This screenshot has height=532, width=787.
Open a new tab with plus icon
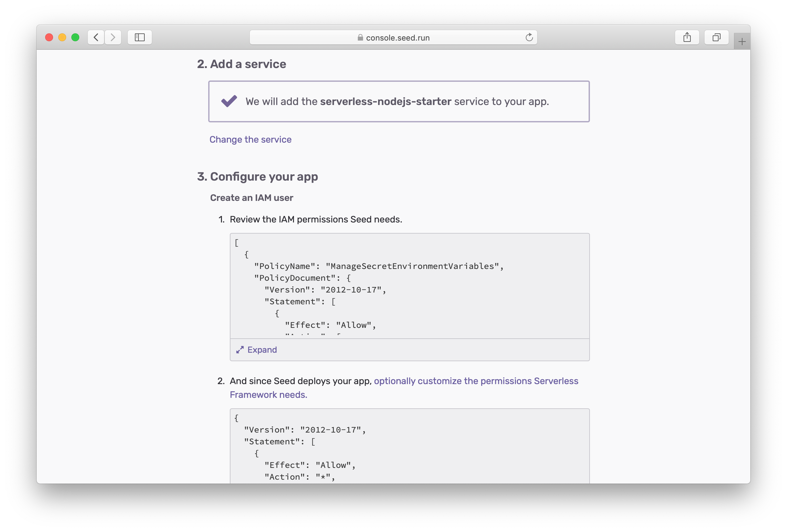click(741, 42)
